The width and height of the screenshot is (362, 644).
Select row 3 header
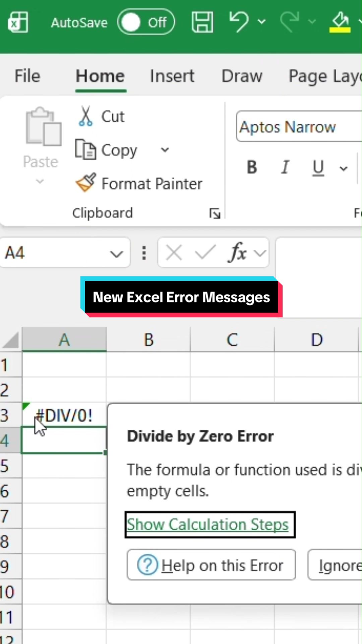[10, 415]
